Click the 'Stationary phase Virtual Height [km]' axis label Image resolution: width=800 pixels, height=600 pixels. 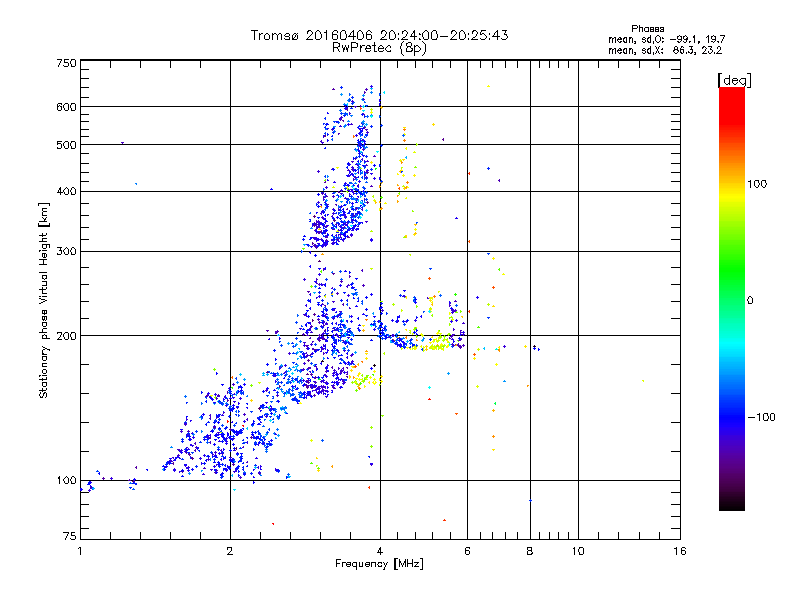tap(44, 300)
